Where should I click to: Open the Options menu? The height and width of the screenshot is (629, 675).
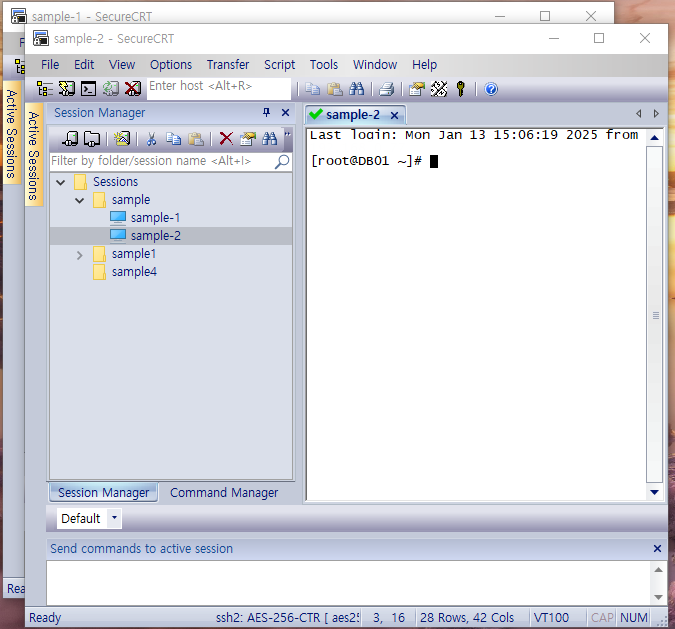tap(171, 65)
